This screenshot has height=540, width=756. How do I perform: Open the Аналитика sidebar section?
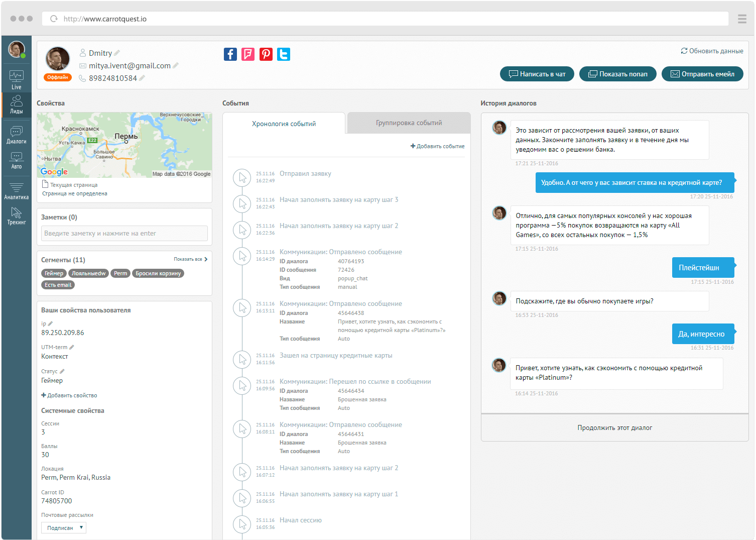point(16,191)
